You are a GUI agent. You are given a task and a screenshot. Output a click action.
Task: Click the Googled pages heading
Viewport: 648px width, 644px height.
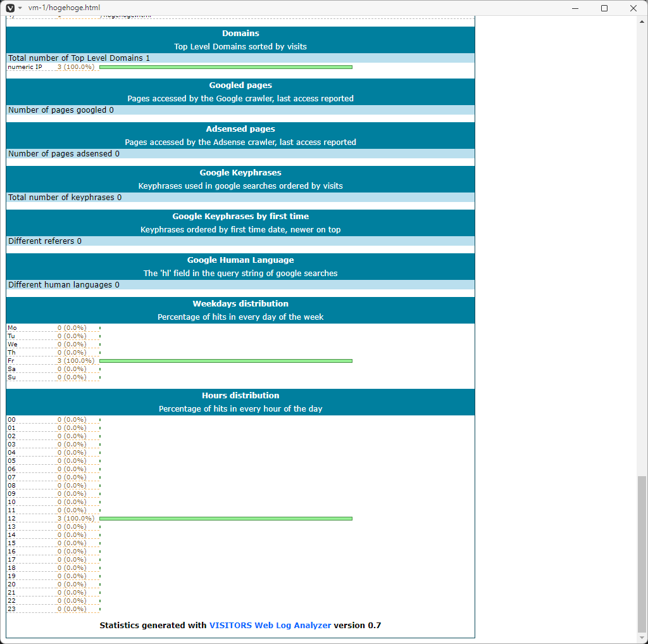(240, 85)
